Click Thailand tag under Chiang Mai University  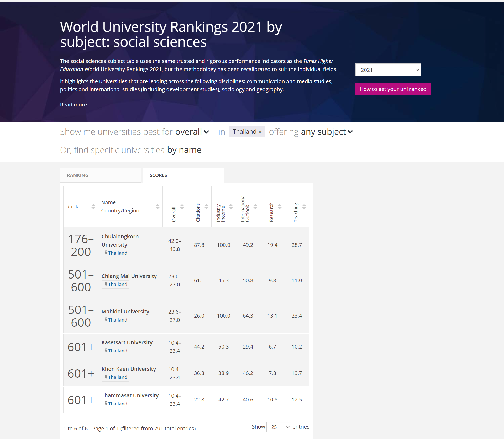pyautogui.click(x=115, y=284)
